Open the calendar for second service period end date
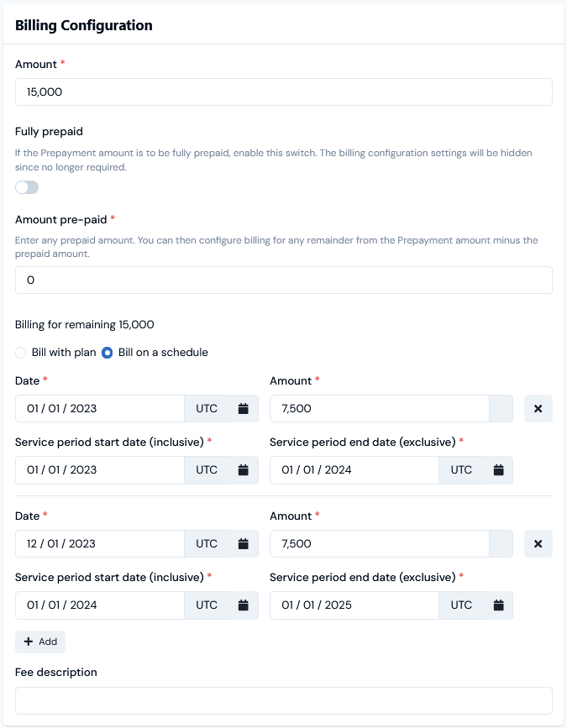Screen dimensions: 567x728 (497, 605)
